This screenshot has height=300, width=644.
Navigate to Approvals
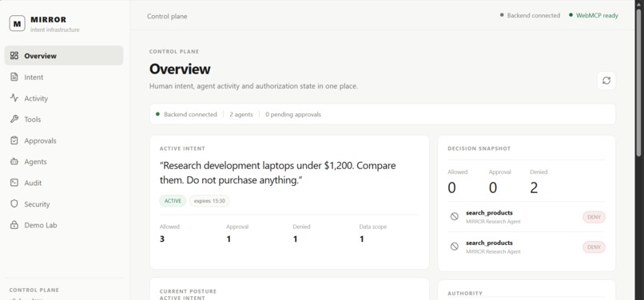64,140
